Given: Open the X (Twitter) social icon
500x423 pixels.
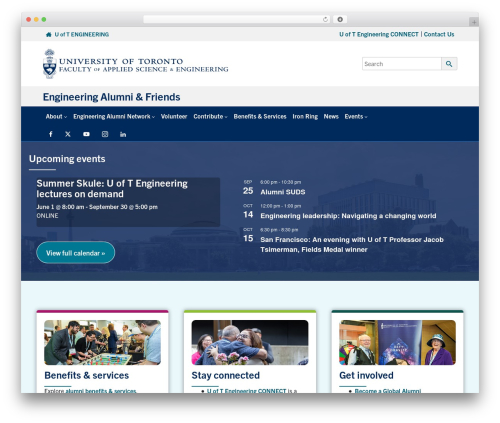Looking at the screenshot, I should point(68,134).
